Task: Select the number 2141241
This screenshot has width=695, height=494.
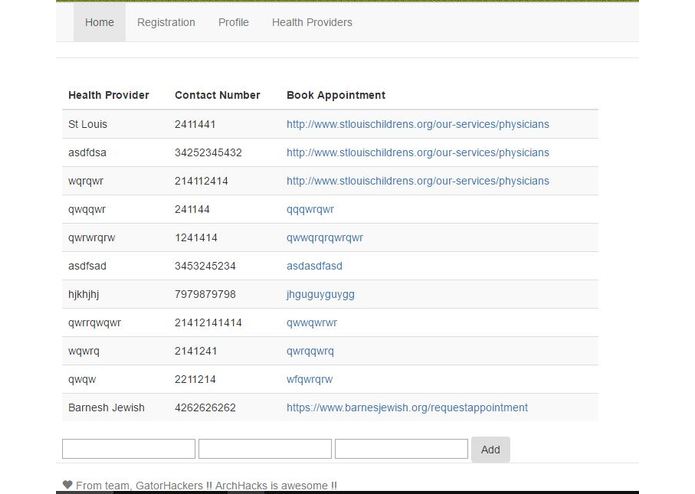Action: click(196, 351)
